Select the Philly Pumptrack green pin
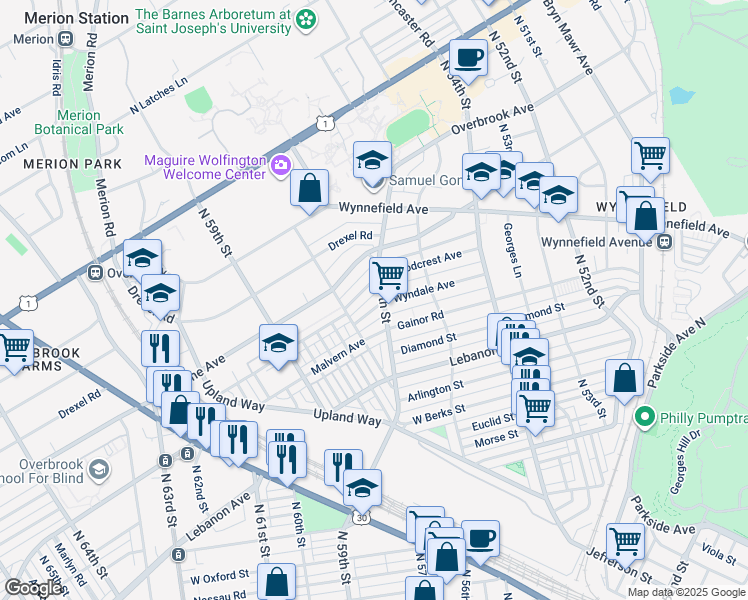This screenshot has width=748, height=600. tap(645, 418)
